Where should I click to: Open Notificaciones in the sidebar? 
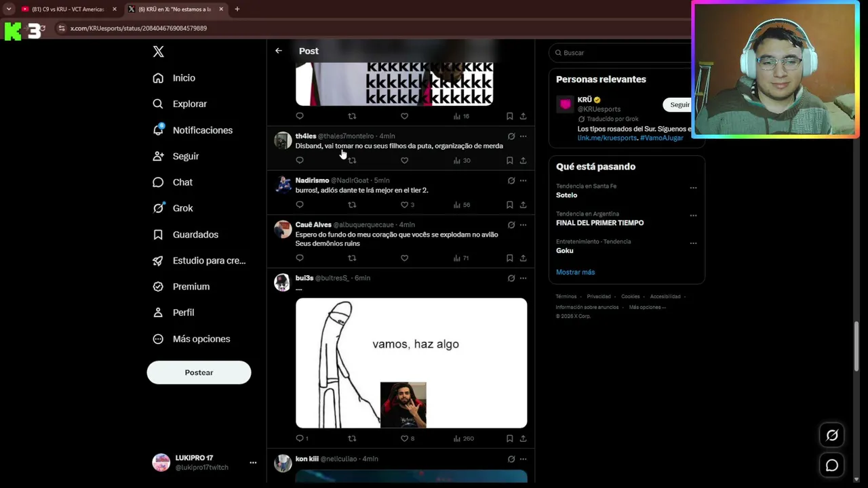193,130
